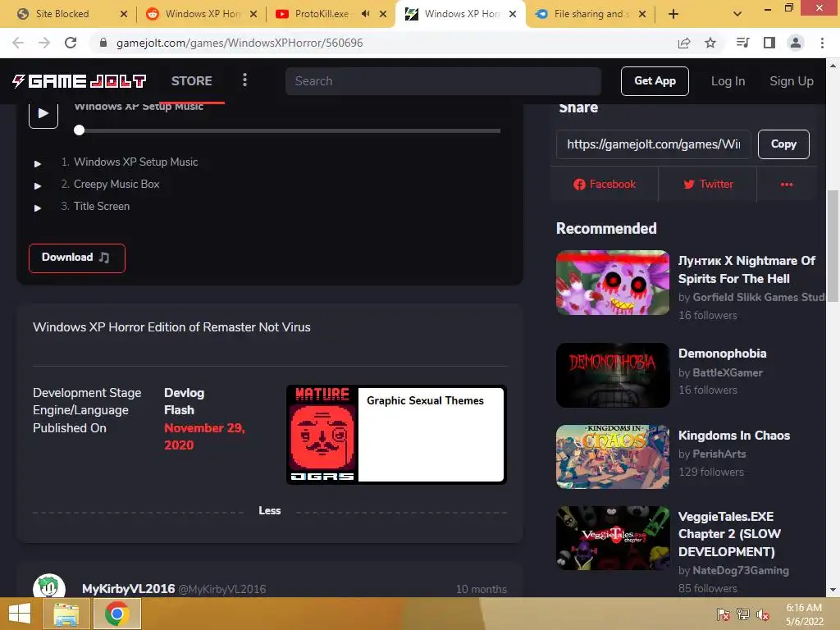Mute the ProtoKill.exe tab audio icon

click(365, 14)
